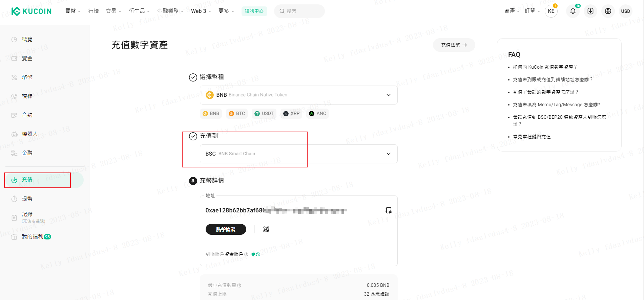The image size is (644, 300).
Task: Select XRP quick coin chip
Action: (x=291, y=113)
